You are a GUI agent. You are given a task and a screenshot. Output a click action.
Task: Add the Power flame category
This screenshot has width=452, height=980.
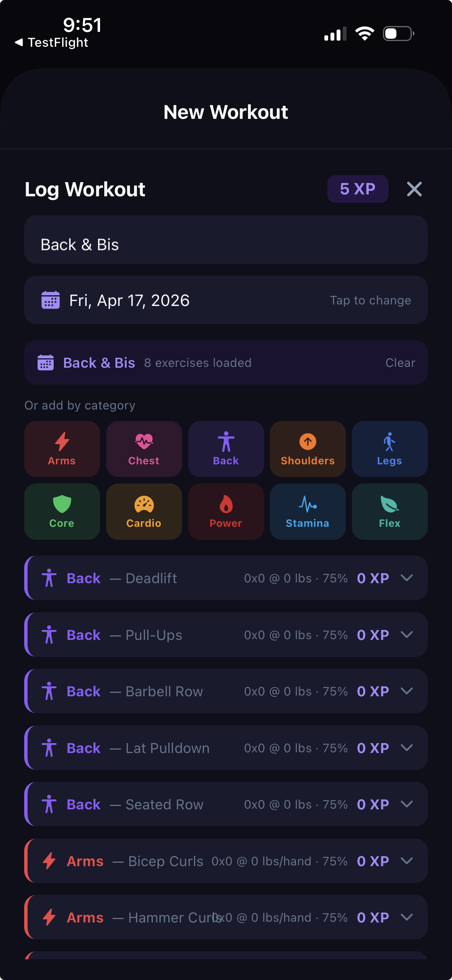coord(226,511)
